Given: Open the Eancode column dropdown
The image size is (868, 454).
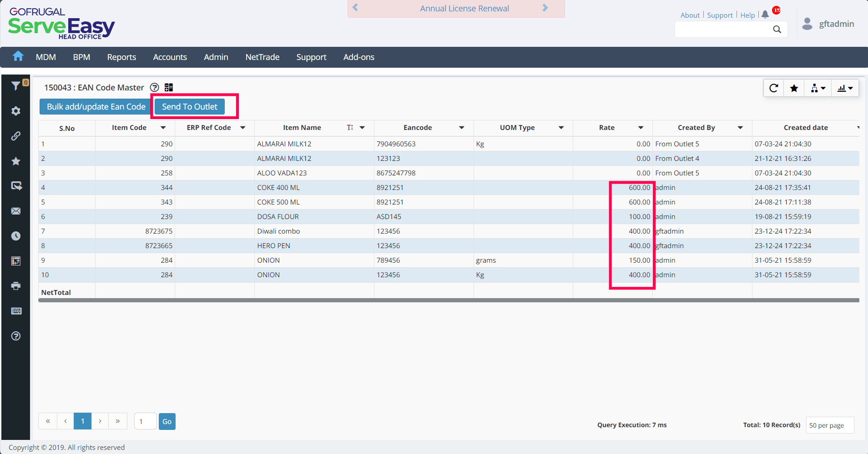Looking at the screenshot, I should tap(462, 128).
